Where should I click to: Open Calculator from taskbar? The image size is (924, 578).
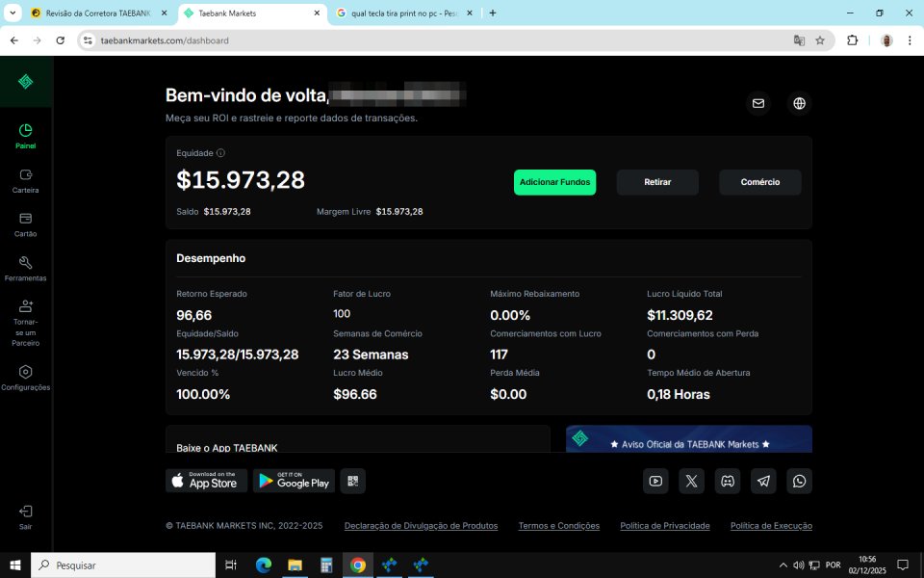(326, 565)
